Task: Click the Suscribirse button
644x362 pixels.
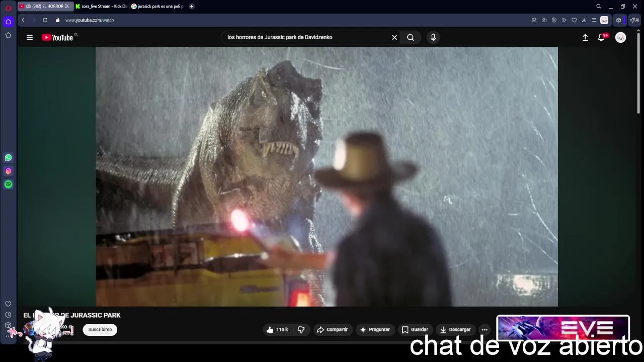Action: 100,329
